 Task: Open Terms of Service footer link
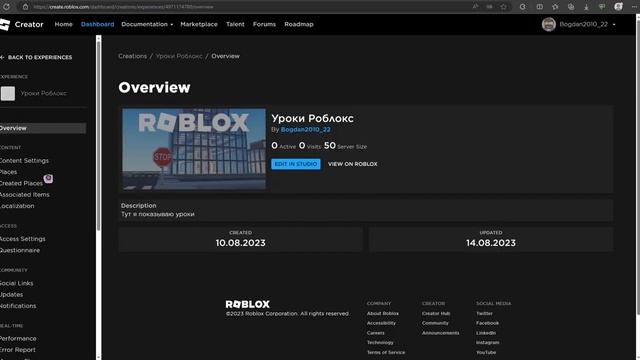(386, 352)
